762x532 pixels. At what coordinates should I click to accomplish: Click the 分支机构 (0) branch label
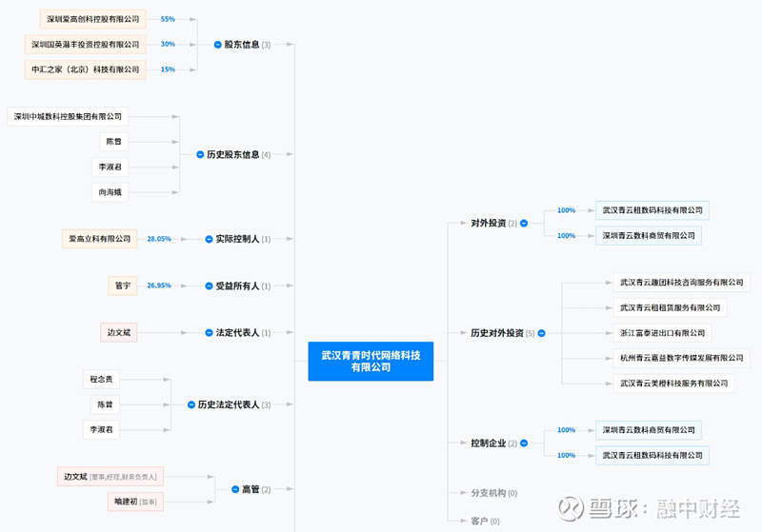[493, 493]
